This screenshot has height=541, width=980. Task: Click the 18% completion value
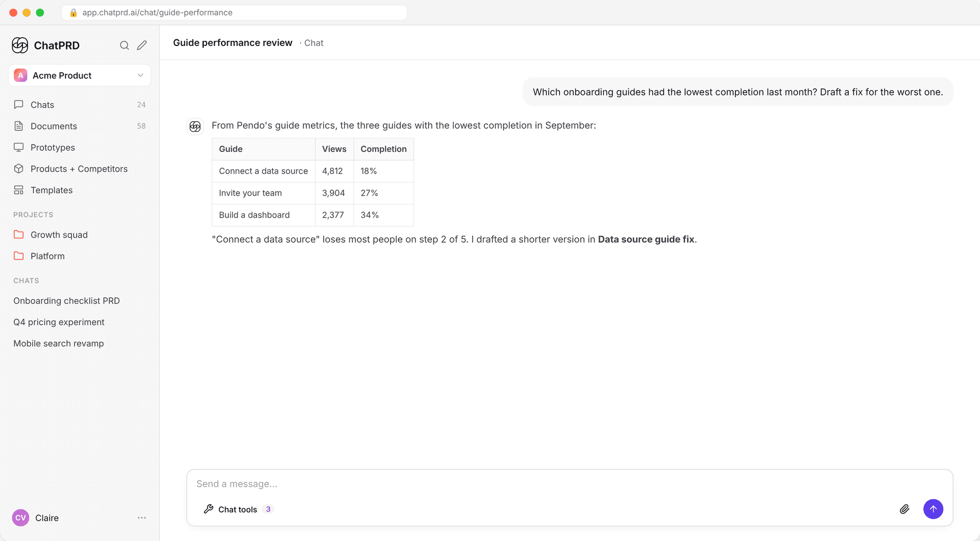click(x=369, y=171)
